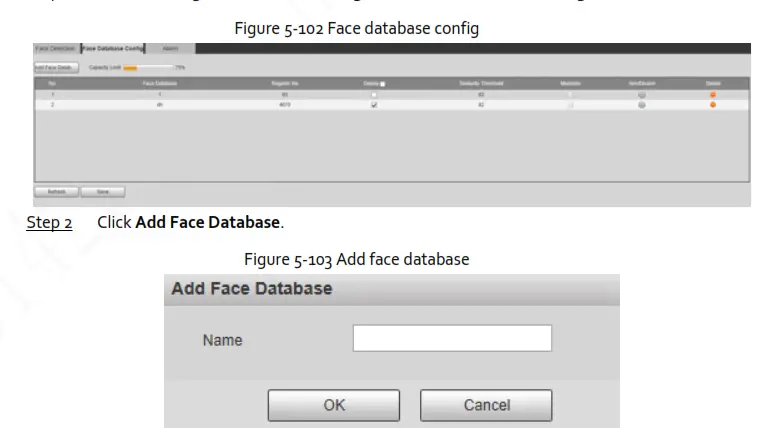Open the Alarm tab

tap(170, 48)
